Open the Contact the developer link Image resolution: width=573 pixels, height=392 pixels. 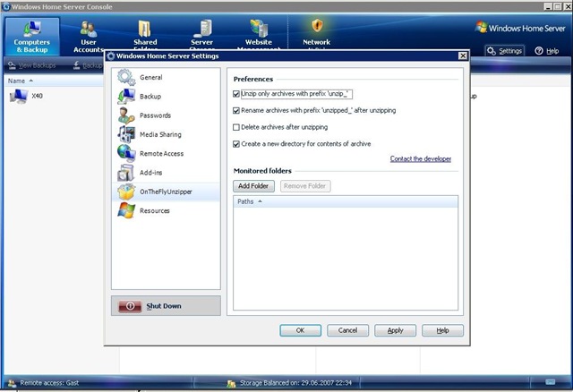(421, 158)
